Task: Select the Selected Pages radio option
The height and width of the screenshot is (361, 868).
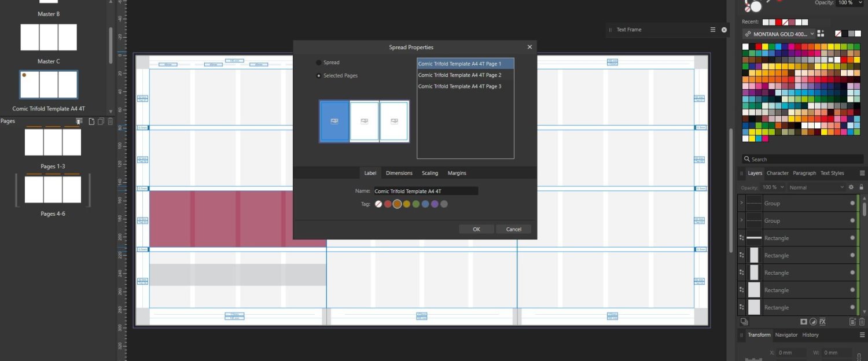Action: pyautogui.click(x=319, y=76)
